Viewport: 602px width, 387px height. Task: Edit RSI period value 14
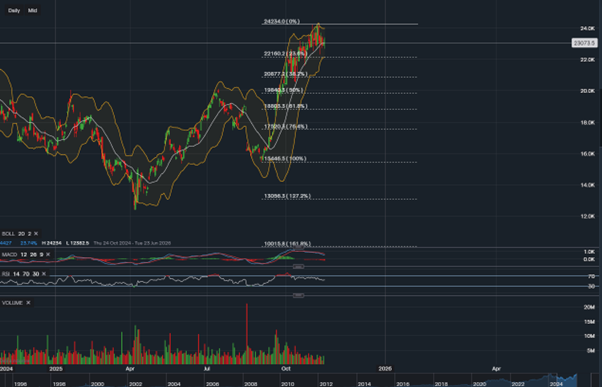(17, 274)
